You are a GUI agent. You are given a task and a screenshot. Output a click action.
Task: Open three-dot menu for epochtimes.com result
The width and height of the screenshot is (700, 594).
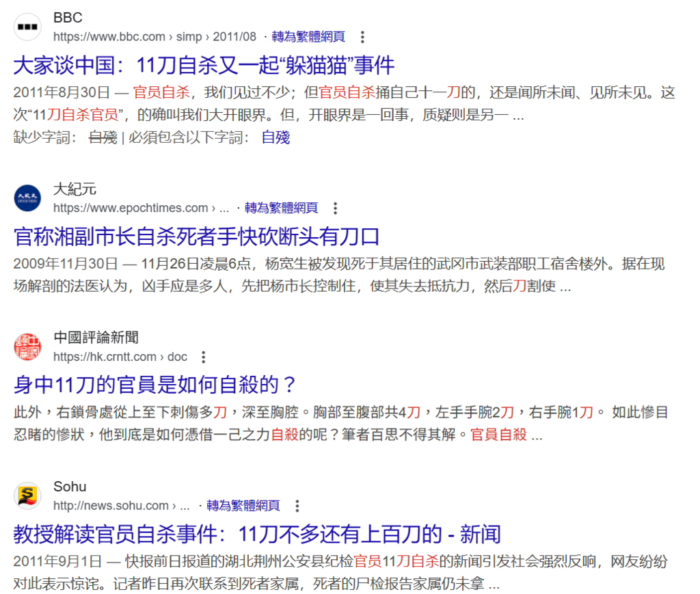point(335,208)
